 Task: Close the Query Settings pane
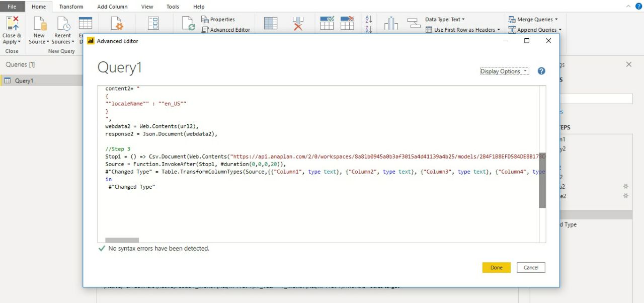click(x=628, y=64)
